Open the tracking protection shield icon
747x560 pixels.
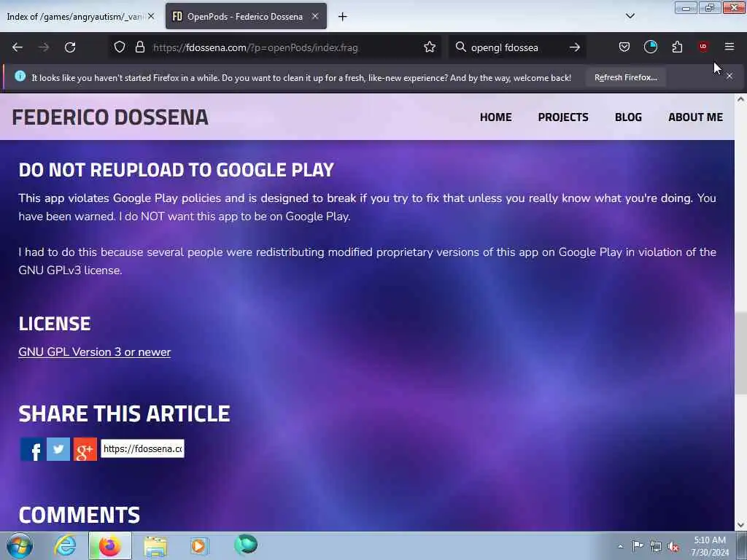pos(120,47)
